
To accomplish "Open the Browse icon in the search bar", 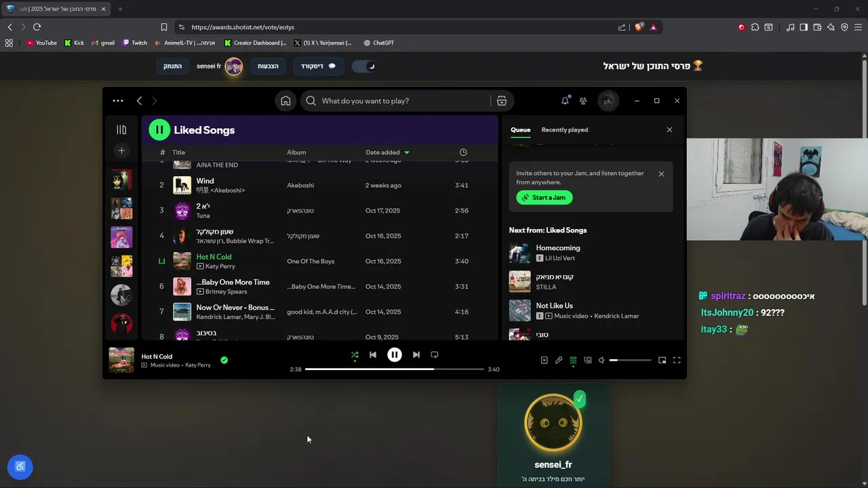I will (x=502, y=101).
